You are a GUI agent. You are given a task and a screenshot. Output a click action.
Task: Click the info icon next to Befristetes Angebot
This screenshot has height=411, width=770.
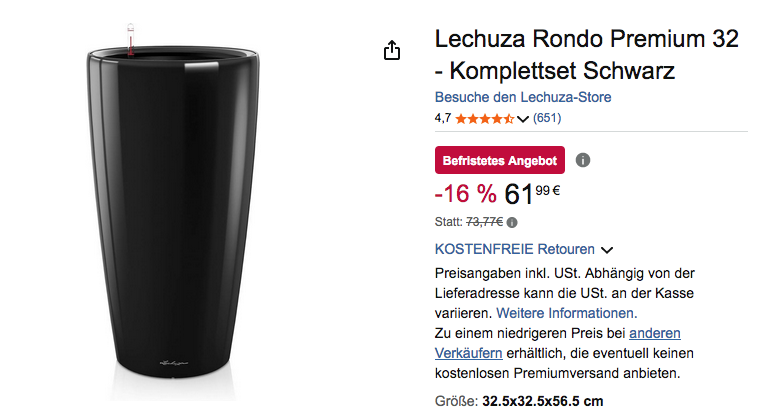[x=583, y=160]
